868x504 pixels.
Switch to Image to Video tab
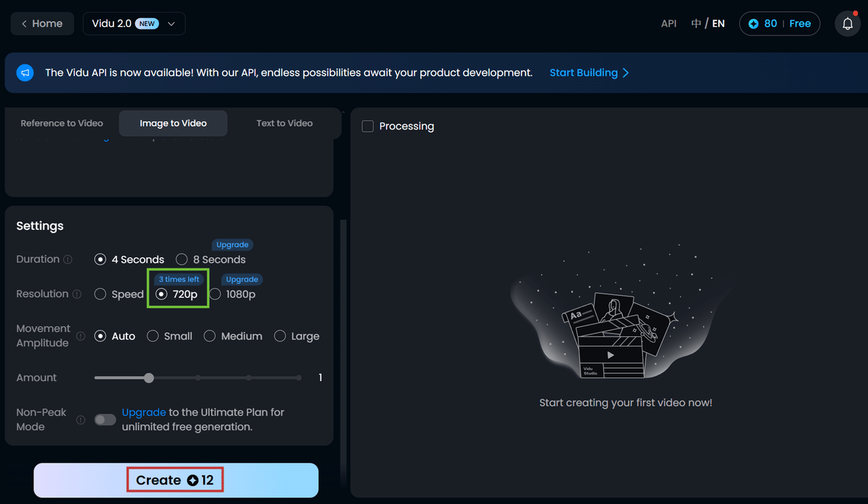(x=173, y=124)
